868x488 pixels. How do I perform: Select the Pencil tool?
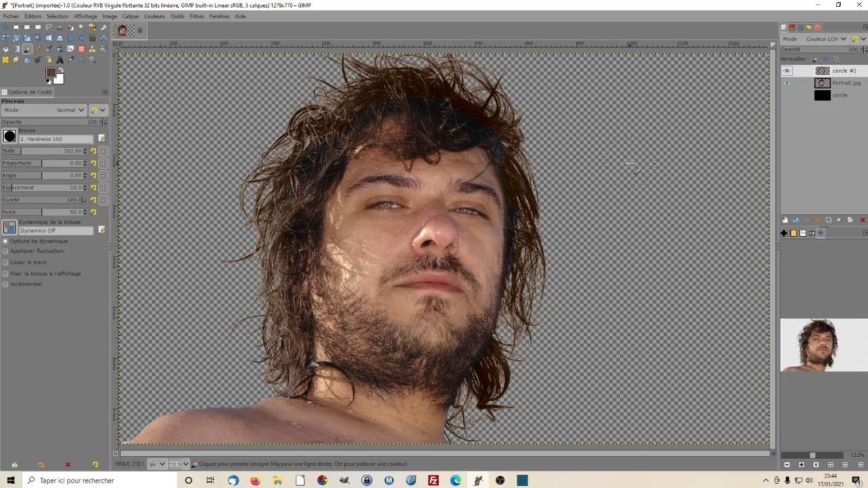click(x=38, y=49)
